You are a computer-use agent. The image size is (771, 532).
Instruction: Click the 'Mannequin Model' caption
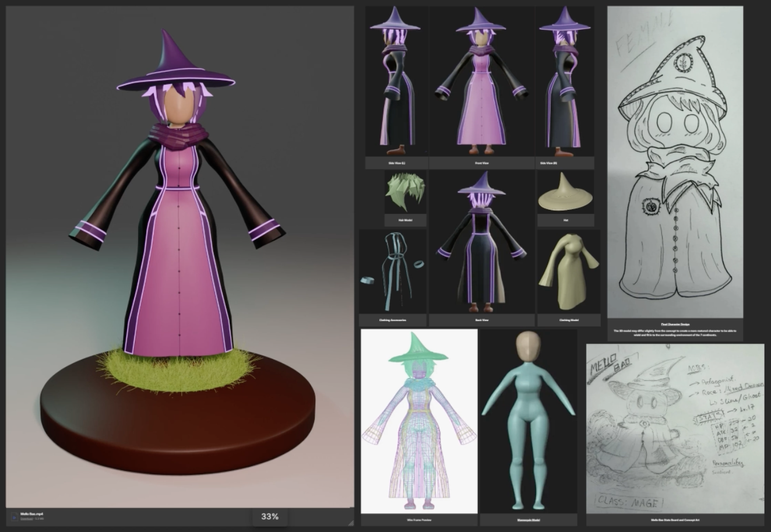pyautogui.click(x=529, y=520)
